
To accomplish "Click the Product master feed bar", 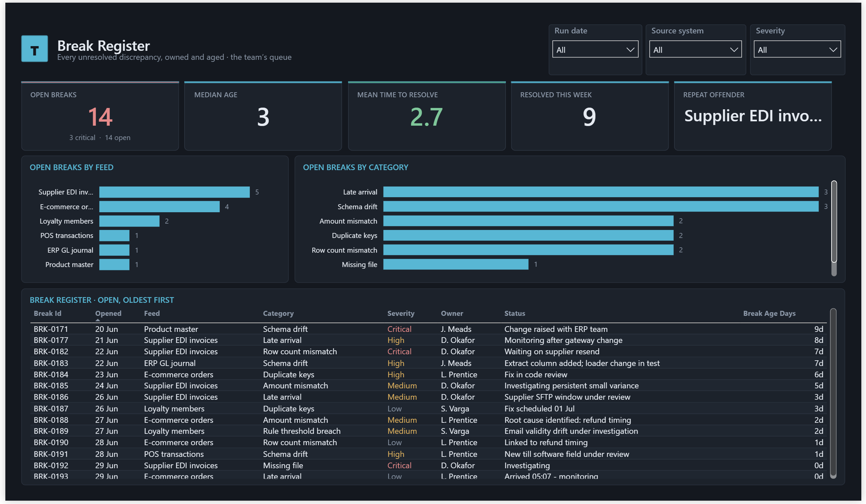I will tap(114, 265).
